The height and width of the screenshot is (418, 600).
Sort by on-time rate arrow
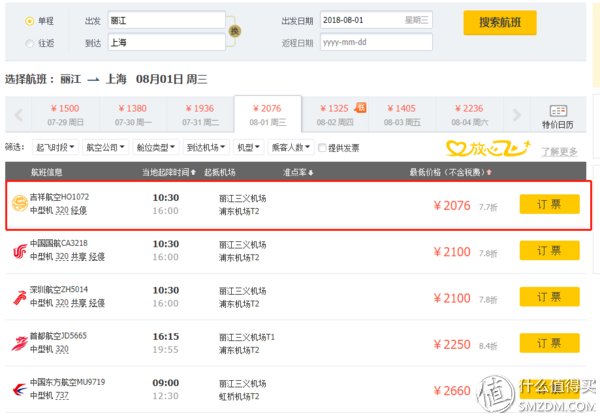pyautogui.click(x=311, y=173)
